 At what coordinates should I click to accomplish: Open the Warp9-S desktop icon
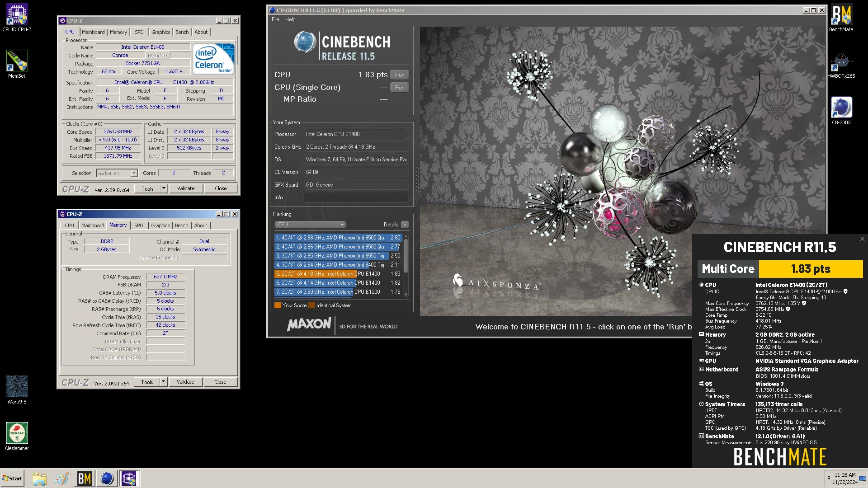(x=17, y=390)
